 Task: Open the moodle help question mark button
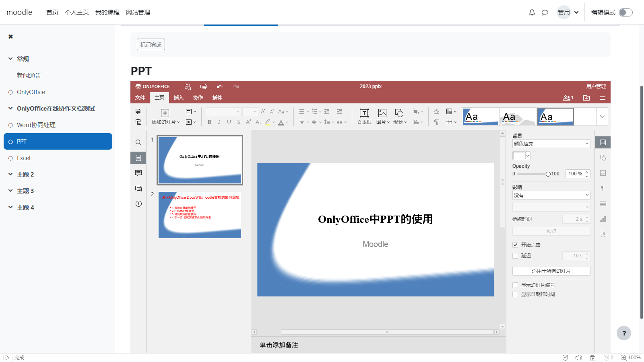coord(624,333)
